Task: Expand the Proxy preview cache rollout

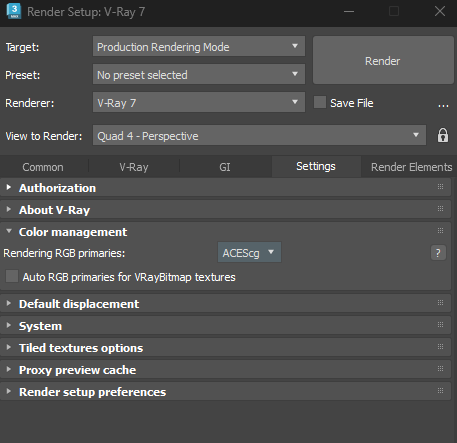Action: click(x=225, y=370)
